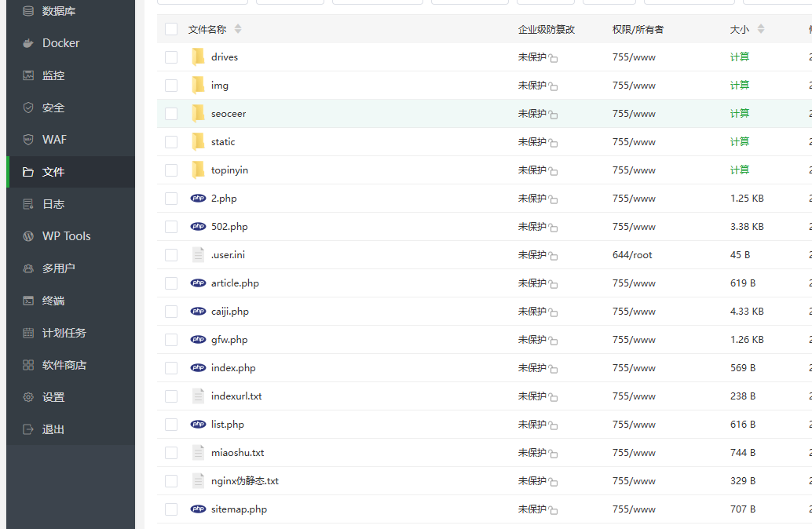Sort by file name using header arrows
This screenshot has height=529, width=812.
tap(238, 29)
